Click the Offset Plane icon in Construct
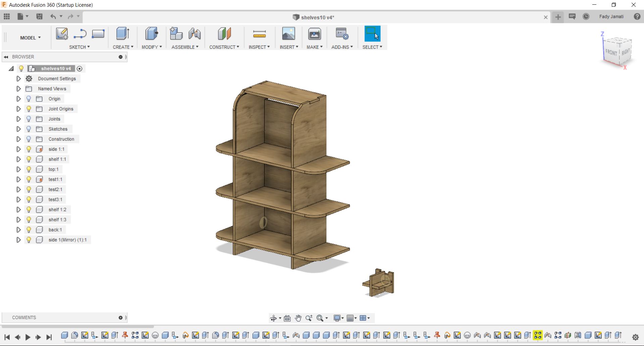This screenshot has width=644, height=346. point(224,34)
